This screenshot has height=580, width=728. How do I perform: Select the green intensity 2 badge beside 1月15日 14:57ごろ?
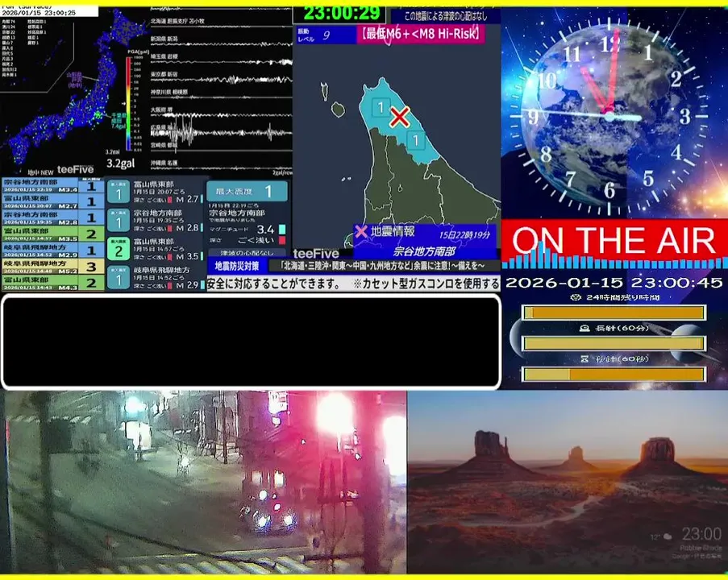tap(119, 249)
